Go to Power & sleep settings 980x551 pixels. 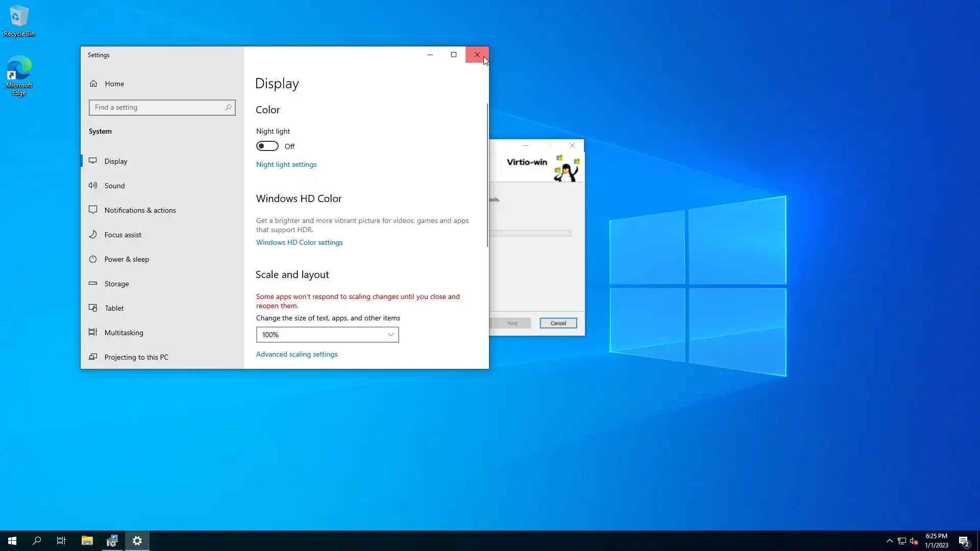127,259
